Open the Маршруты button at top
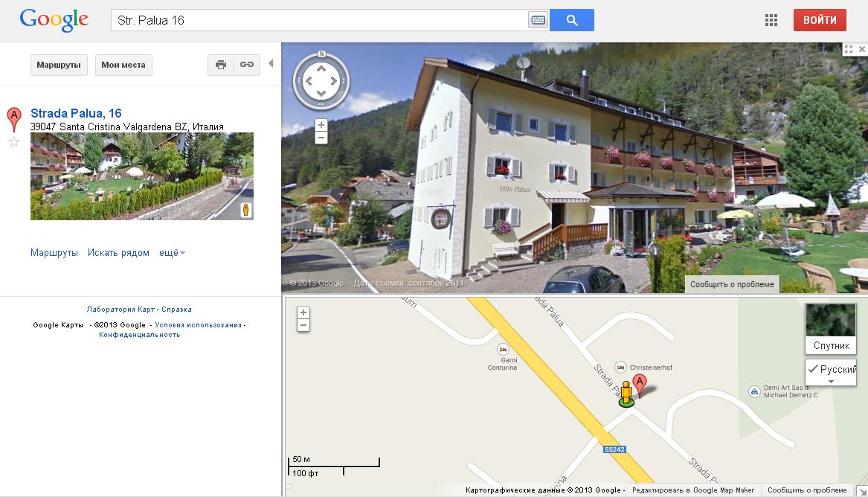The width and height of the screenshot is (868, 497). click(x=59, y=65)
